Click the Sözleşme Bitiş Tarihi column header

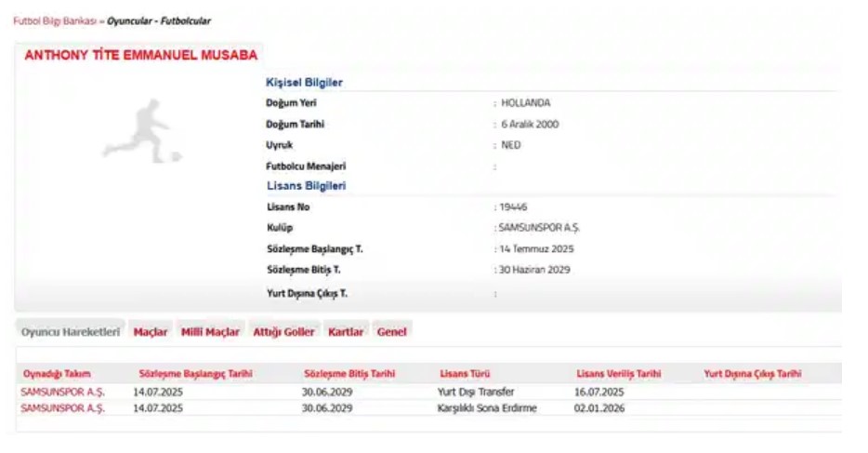[x=349, y=374]
